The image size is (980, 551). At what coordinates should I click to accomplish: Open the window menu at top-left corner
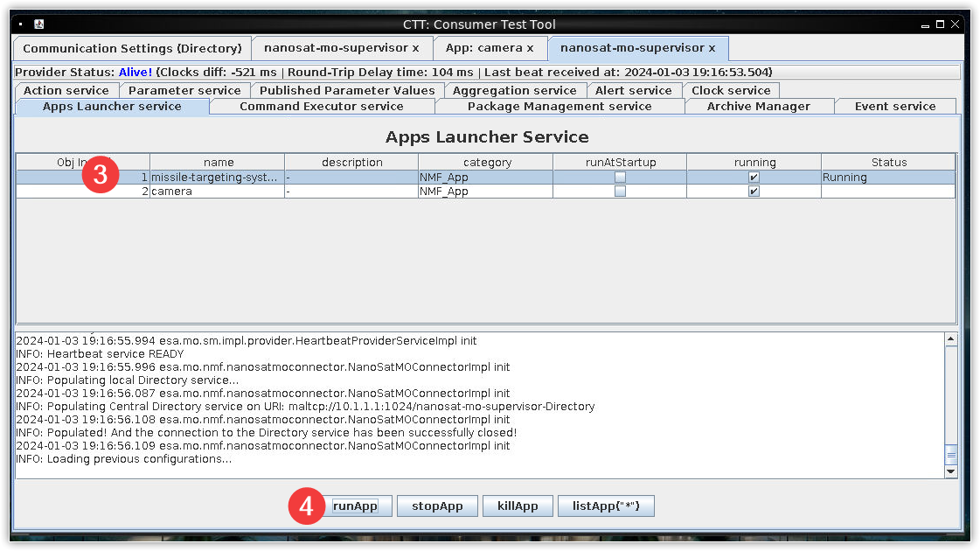[20, 24]
